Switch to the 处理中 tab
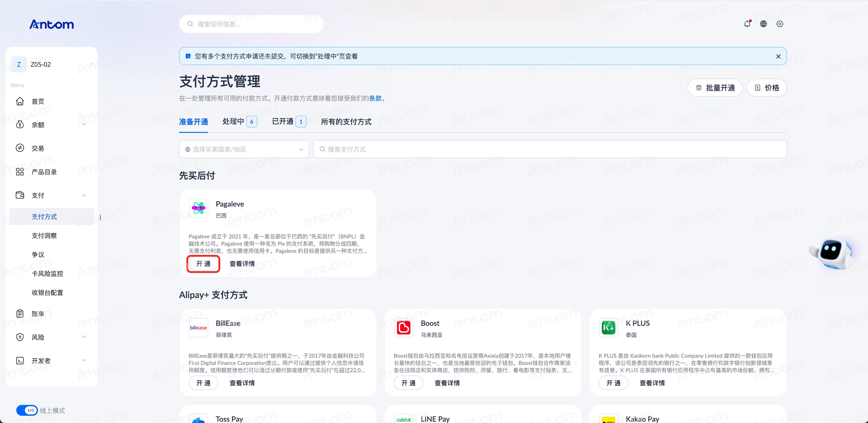This screenshot has width=868, height=423. 240,122
